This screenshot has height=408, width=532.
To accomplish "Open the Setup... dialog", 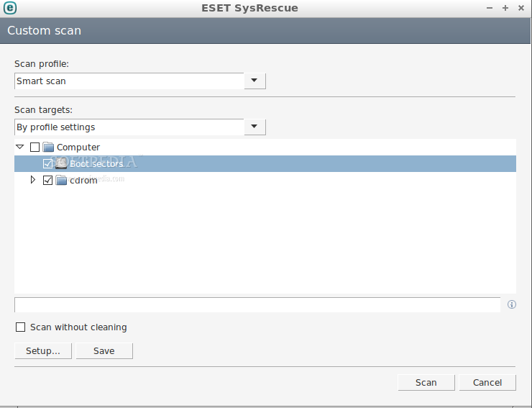I will pyautogui.click(x=43, y=350).
